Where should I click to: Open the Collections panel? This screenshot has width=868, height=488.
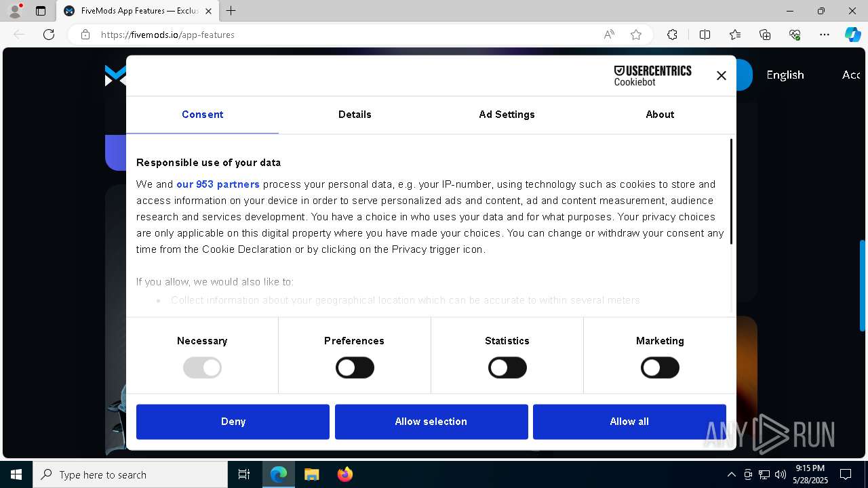(x=765, y=35)
